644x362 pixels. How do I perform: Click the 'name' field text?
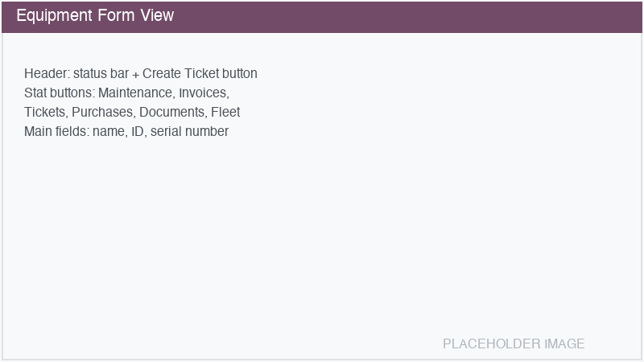coord(108,132)
